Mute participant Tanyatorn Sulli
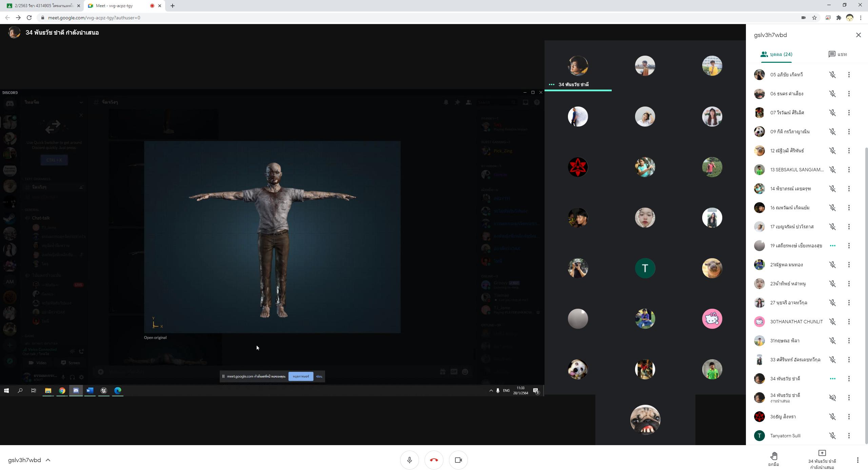This screenshot has width=868, height=475. 832,436
